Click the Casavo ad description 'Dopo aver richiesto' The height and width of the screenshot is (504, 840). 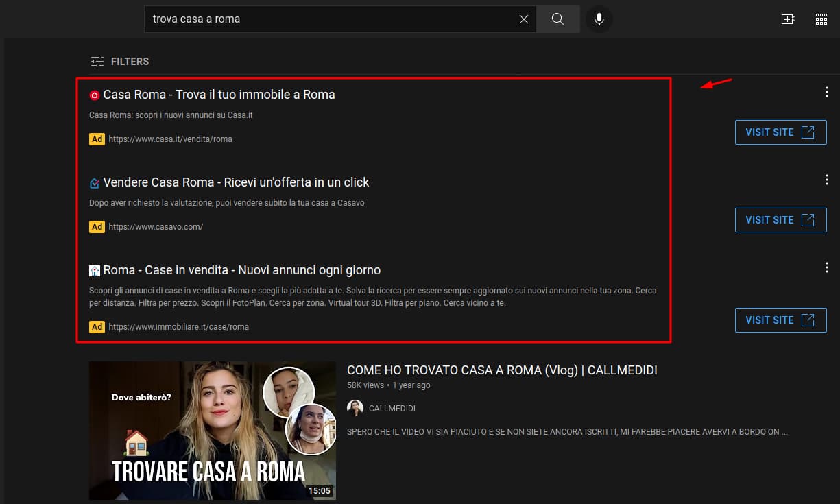pos(227,203)
